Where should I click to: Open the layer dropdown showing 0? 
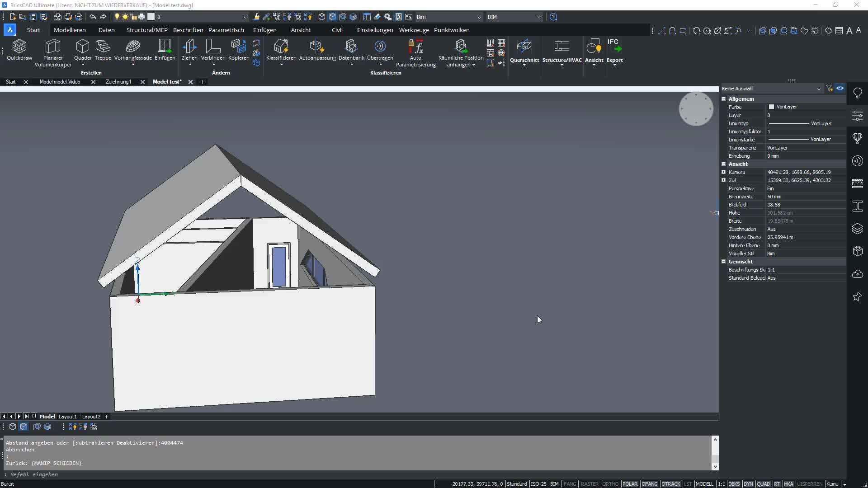point(202,17)
